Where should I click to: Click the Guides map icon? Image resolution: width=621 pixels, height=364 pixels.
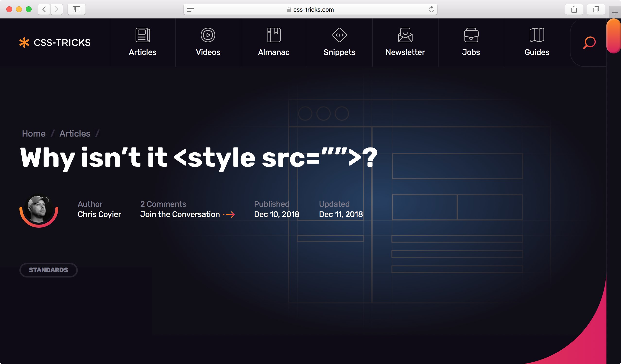click(537, 35)
